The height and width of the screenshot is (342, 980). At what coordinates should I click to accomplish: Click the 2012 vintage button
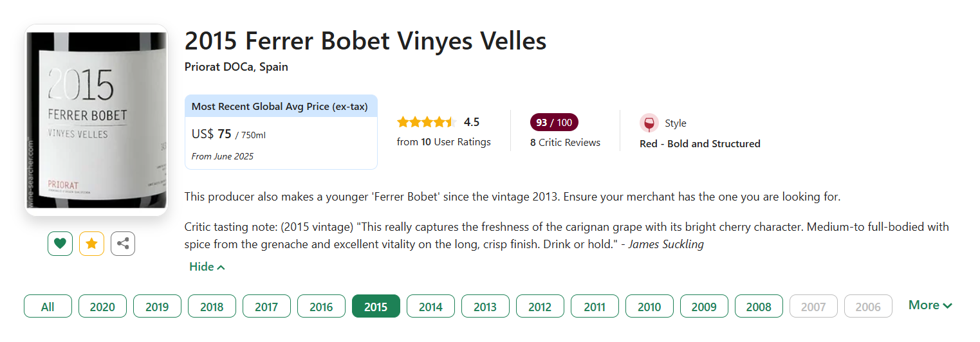tap(540, 307)
